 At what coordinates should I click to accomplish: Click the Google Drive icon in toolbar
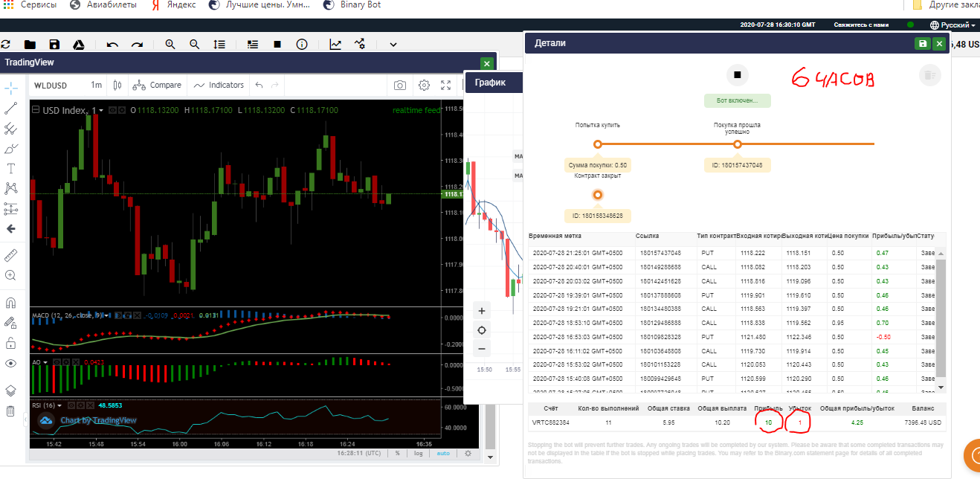pos(77,45)
